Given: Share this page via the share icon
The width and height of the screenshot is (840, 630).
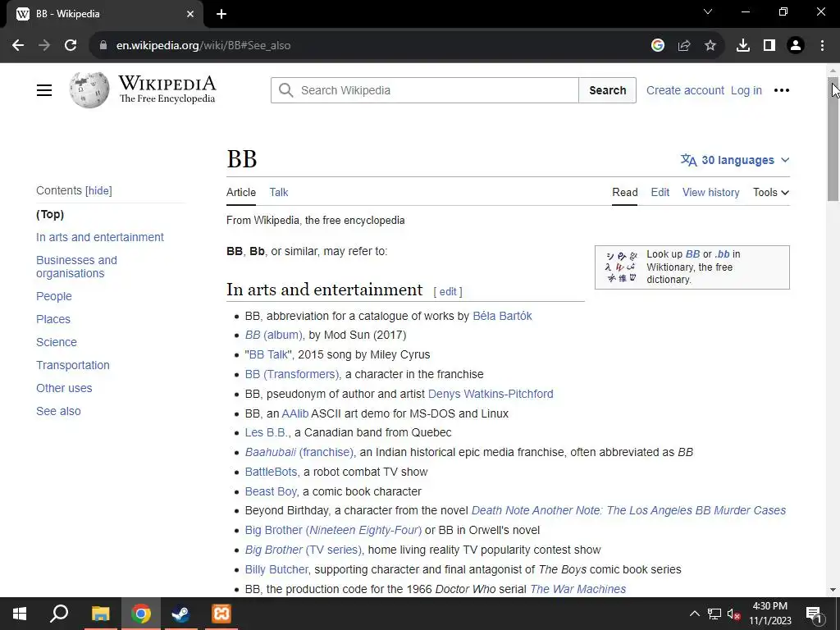Looking at the screenshot, I should [684, 46].
